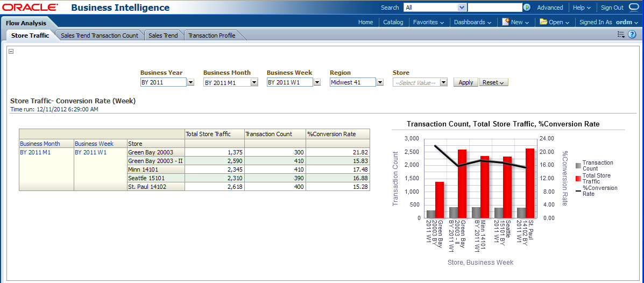Collapse the section using minus icon
Viewport: 644px width, 283px height.
tap(11, 52)
